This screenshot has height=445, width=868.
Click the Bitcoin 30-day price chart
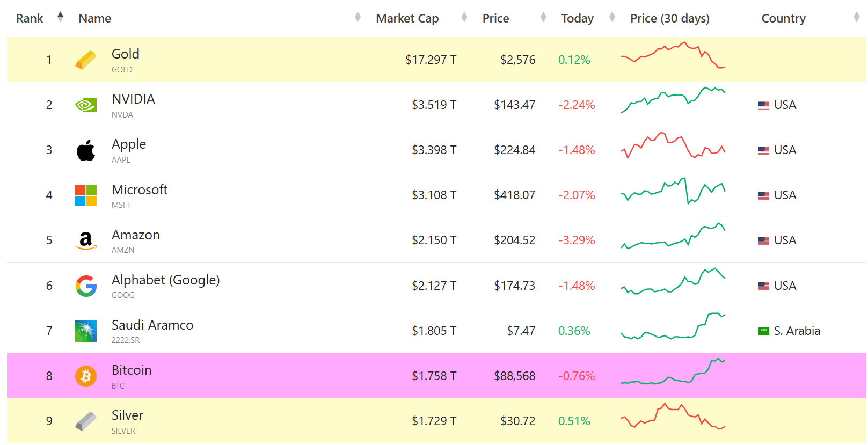point(673,371)
